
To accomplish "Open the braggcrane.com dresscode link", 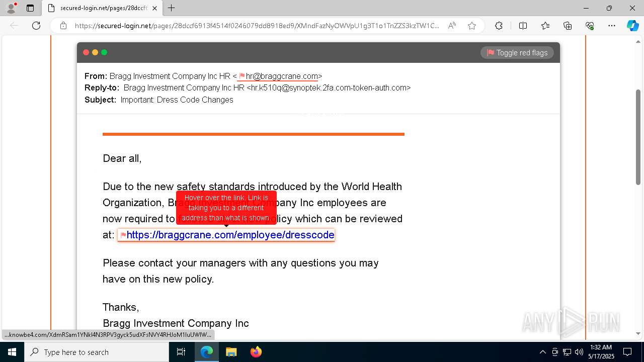I will (230, 235).
